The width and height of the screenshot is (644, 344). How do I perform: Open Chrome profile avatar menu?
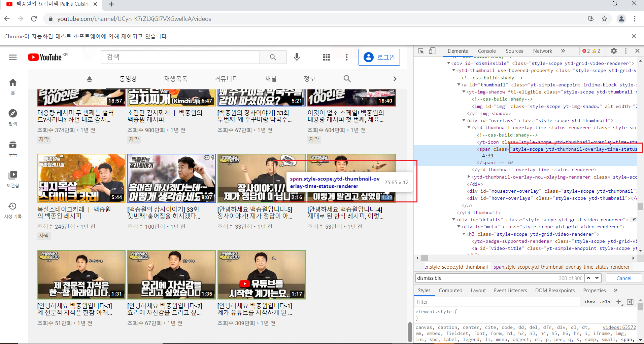(x=621, y=19)
